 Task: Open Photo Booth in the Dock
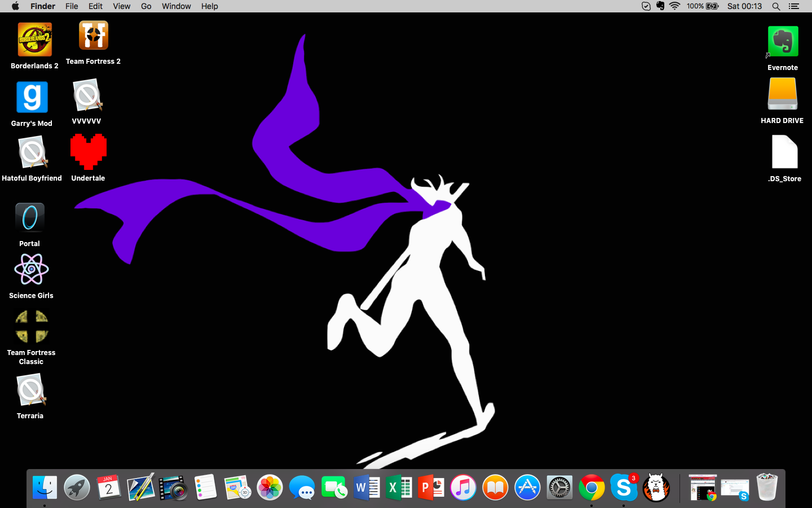(173, 487)
